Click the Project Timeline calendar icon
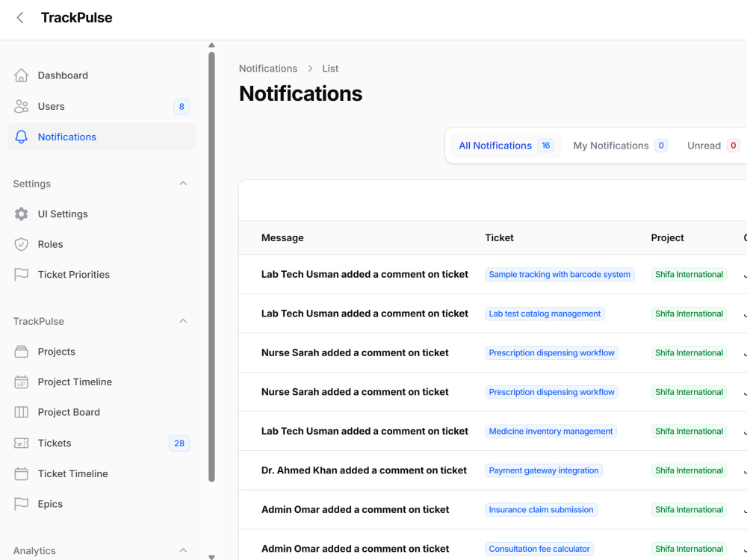Viewport: 747px width, 560px height. 21,382
